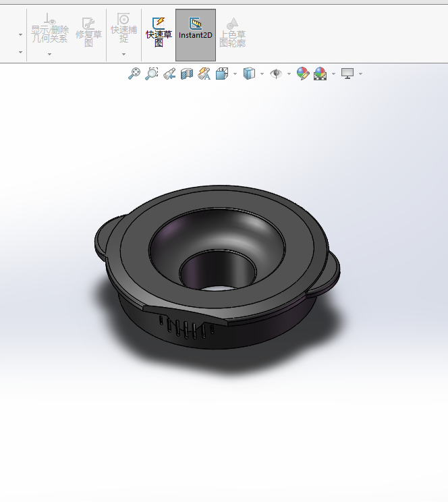Expand the Quick Snaps dropdown arrow
The width and height of the screenshot is (448, 502).
click(123, 55)
